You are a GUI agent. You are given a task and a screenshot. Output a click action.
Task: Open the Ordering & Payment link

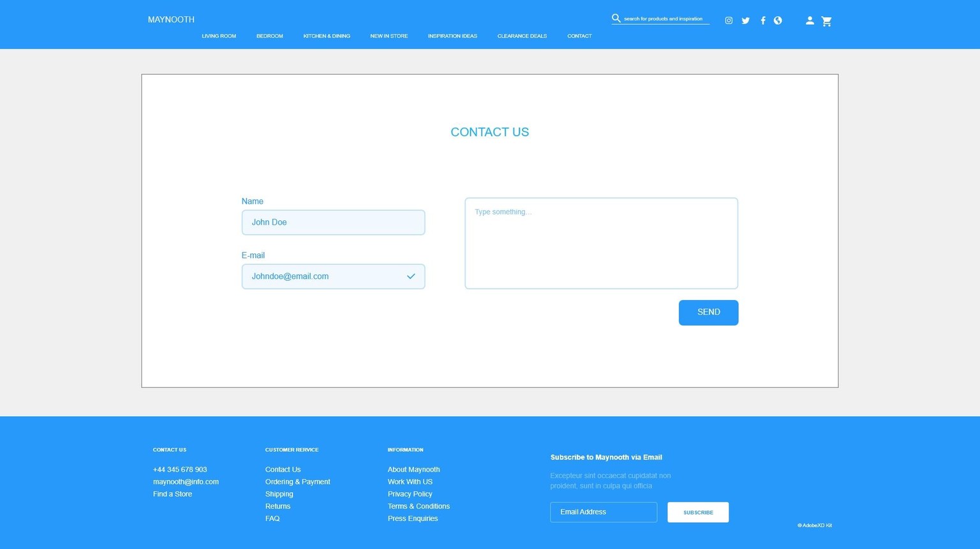297,482
